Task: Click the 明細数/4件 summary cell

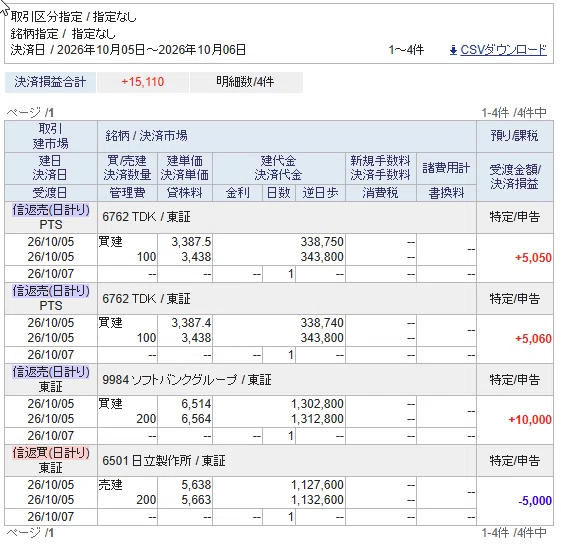Action: (246, 82)
